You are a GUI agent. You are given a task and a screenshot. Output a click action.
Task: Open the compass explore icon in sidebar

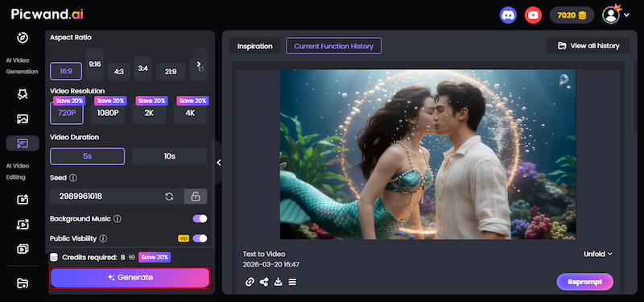coord(23,38)
